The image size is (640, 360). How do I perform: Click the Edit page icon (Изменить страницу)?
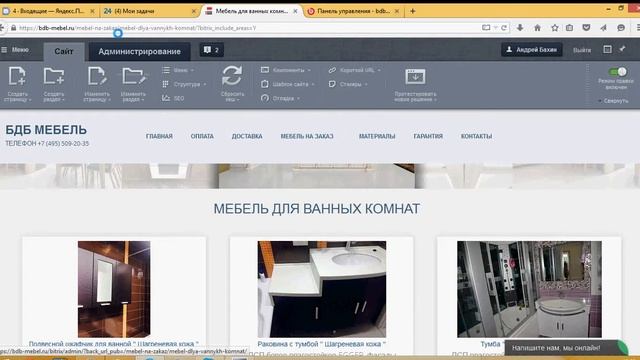pyautogui.click(x=97, y=76)
